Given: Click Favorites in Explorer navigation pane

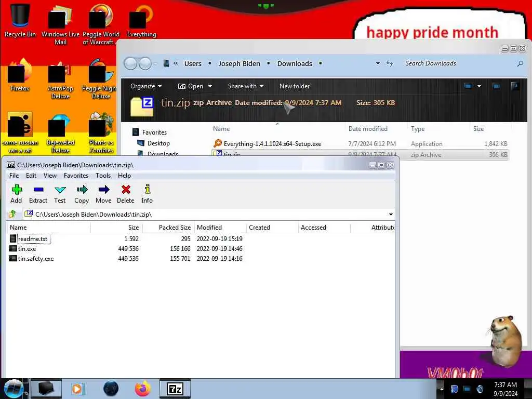Looking at the screenshot, I should point(150,132).
